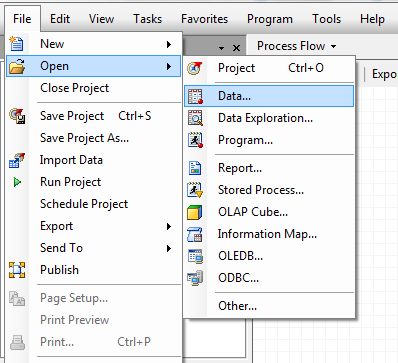This screenshot has width=398, height=363.
Task: Select ODBC... entry
Action: 269,278
